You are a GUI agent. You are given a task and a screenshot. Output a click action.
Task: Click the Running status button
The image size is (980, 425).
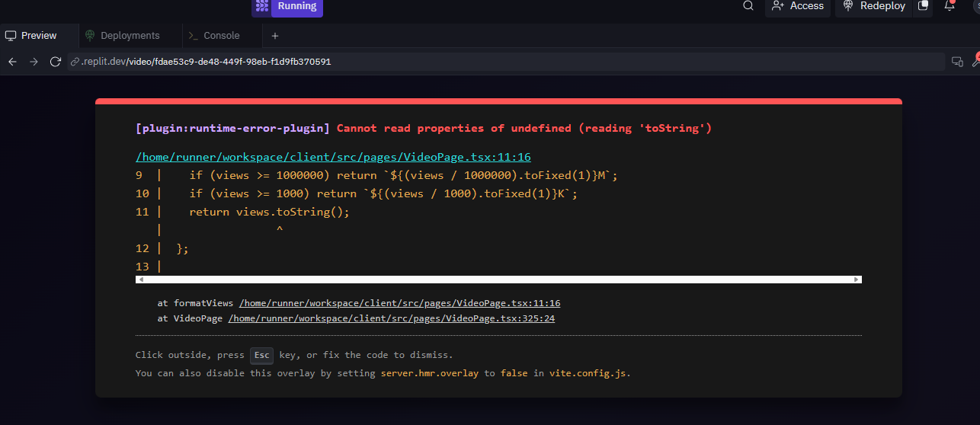pyautogui.click(x=296, y=7)
